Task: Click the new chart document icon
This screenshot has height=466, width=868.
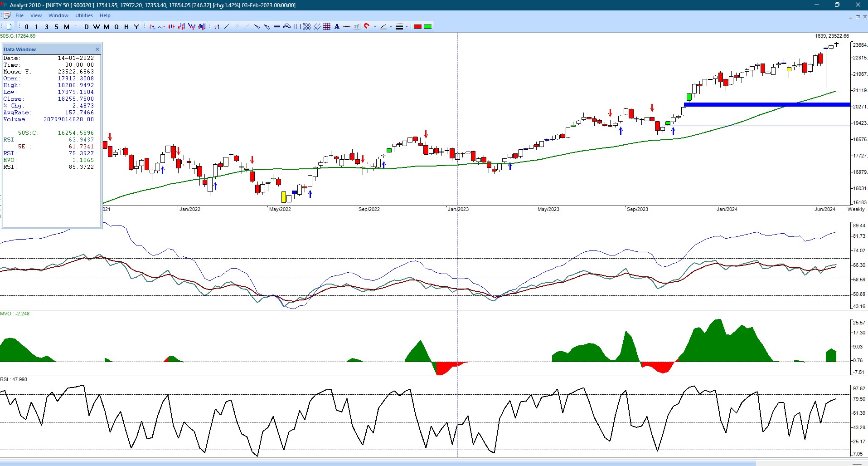Action: (x=9, y=27)
